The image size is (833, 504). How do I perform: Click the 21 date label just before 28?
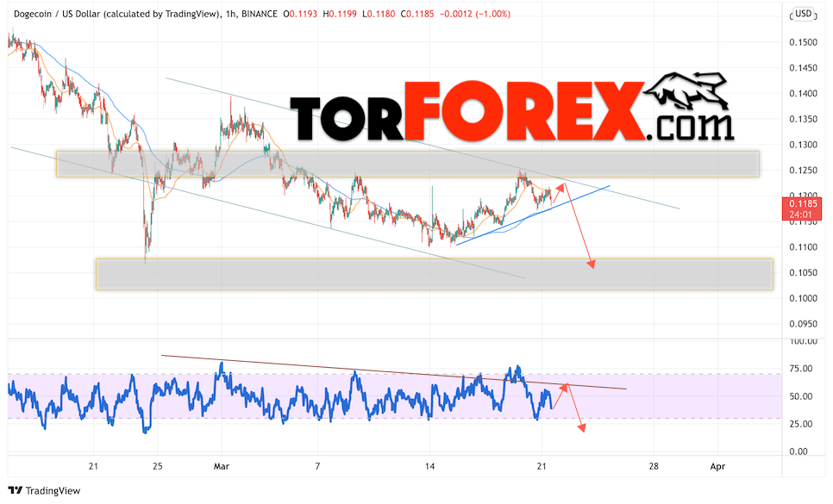point(542,466)
